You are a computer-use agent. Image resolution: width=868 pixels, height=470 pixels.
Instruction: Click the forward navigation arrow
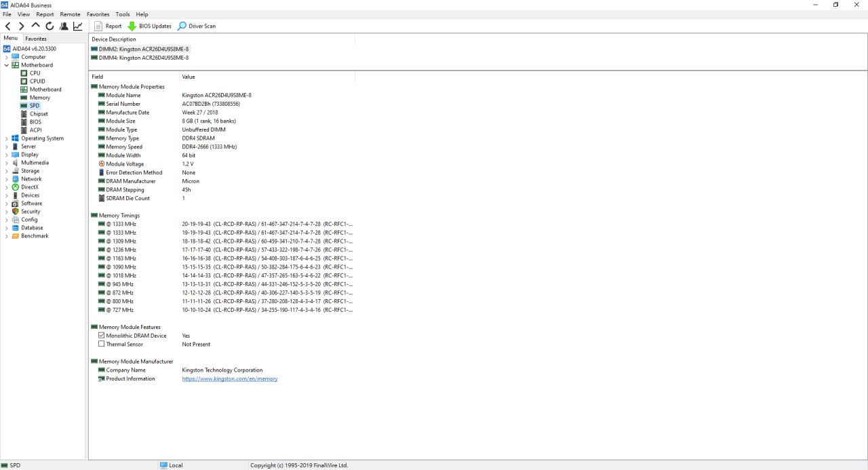22,26
